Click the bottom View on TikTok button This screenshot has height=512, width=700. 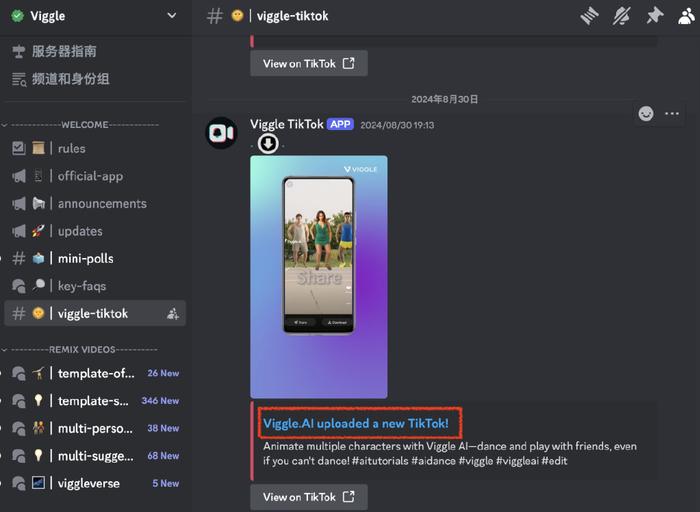[x=309, y=497]
